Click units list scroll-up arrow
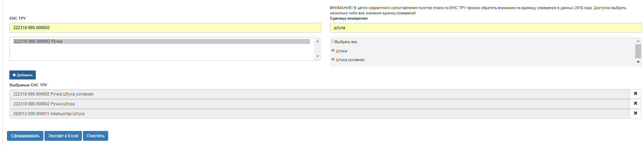The height and width of the screenshot is (145, 644). (638, 41)
